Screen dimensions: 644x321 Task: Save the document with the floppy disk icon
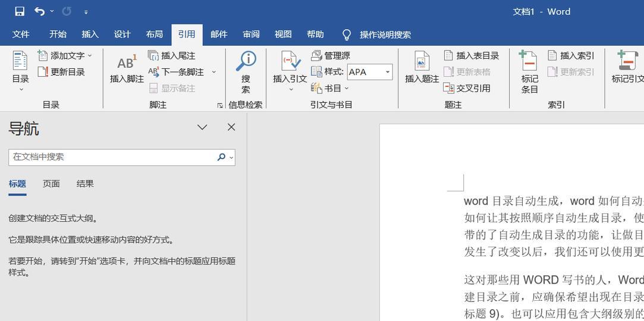click(19, 11)
